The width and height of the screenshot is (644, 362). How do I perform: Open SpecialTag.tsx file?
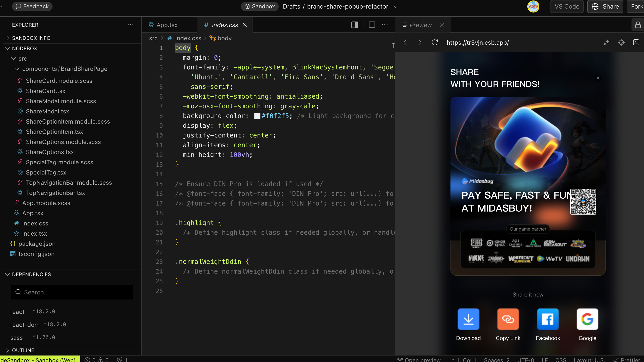pyautogui.click(x=46, y=172)
